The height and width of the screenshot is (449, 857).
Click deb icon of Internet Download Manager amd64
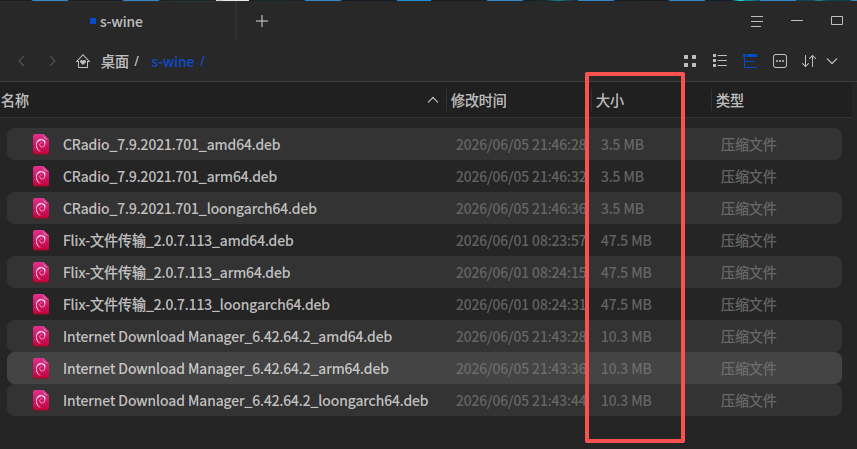[x=41, y=336]
